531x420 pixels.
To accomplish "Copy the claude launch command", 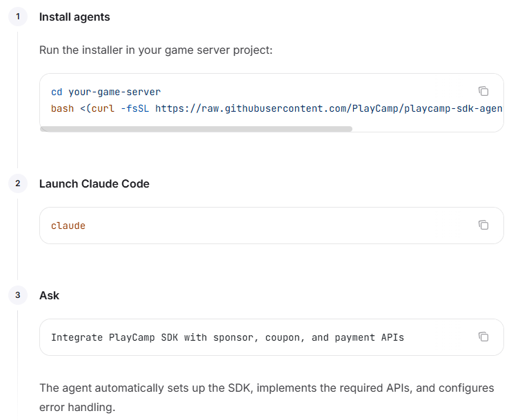I will click(x=483, y=225).
